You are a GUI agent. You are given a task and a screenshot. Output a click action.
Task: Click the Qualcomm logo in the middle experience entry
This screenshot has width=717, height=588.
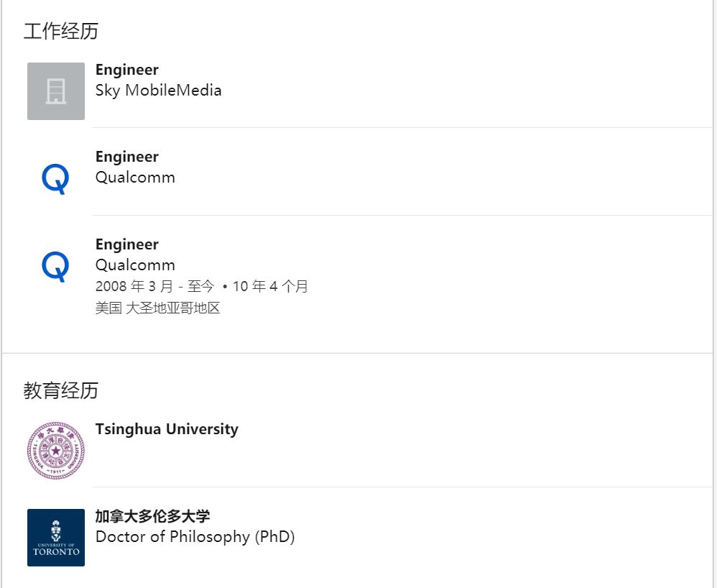click(55, 178)
